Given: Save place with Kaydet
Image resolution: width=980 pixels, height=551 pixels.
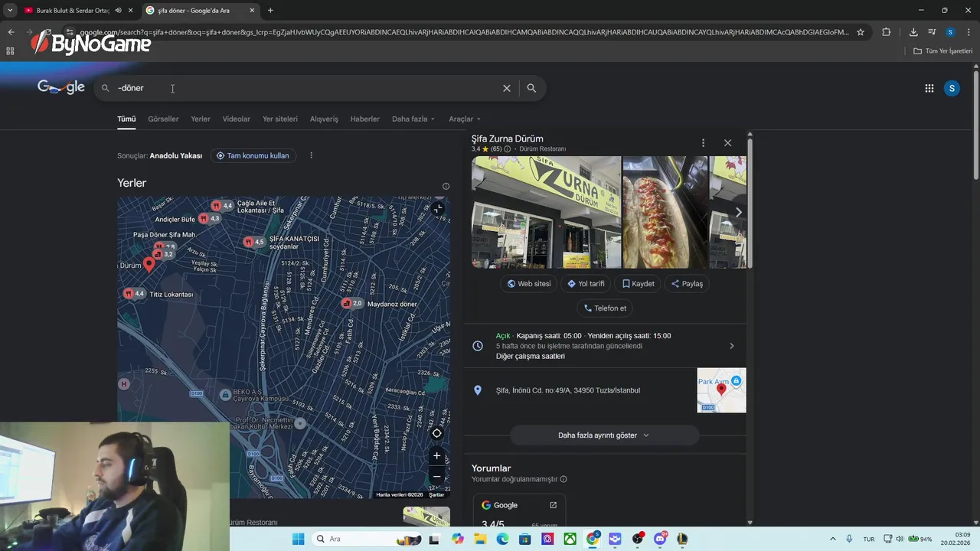Looking at the screenshot, I should [x=639, y=284].
